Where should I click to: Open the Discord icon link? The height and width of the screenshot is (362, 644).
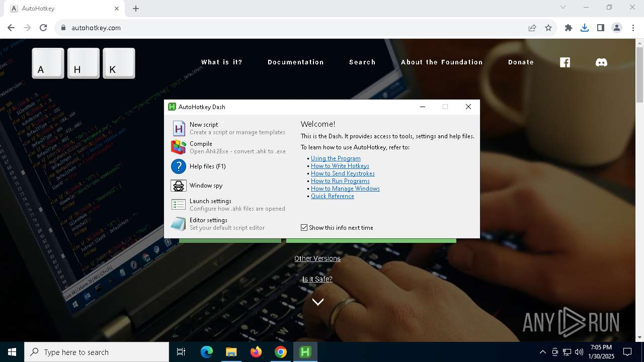pyautogui.click(x=601, y=62)
